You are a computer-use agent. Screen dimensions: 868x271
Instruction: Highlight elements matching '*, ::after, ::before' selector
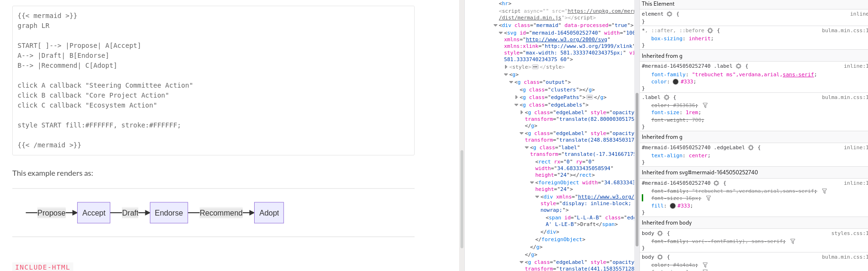click(x=710, y=31)
